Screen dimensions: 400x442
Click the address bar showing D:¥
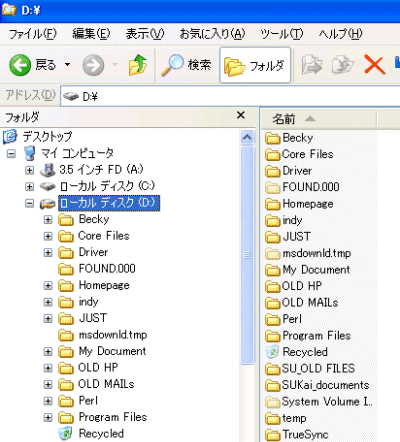(x=230, y=97)
